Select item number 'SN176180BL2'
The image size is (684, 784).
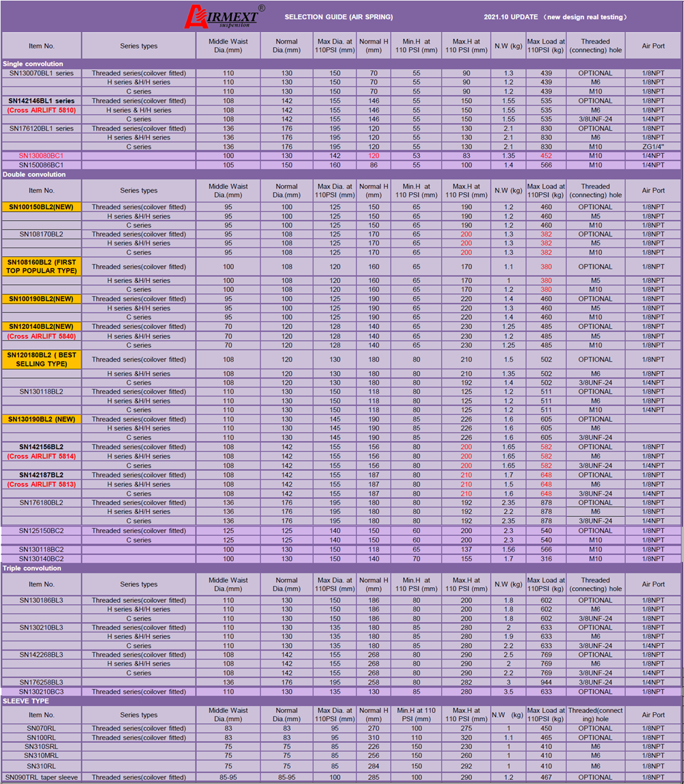[42, 502]
